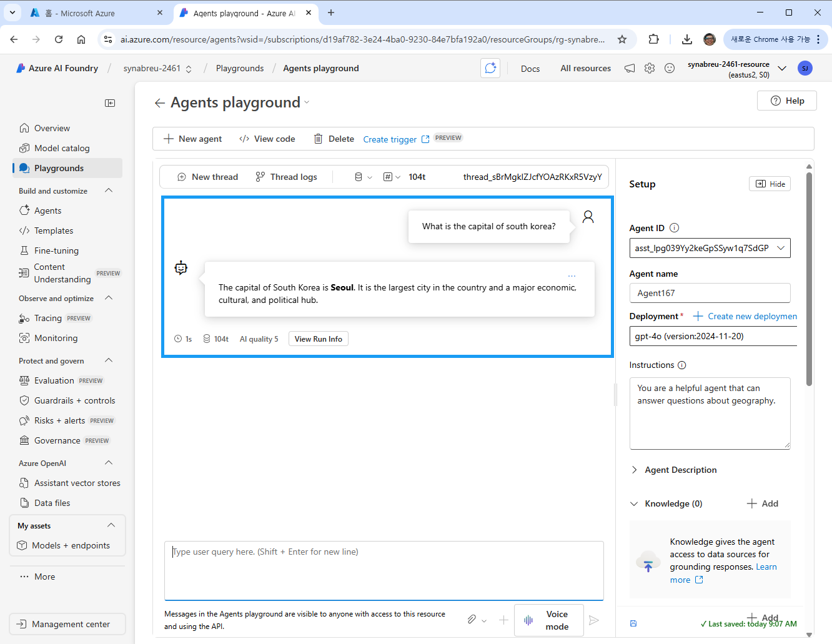Click View Run Info button
This screenshot has height=644, width=832.
(319, 339)
